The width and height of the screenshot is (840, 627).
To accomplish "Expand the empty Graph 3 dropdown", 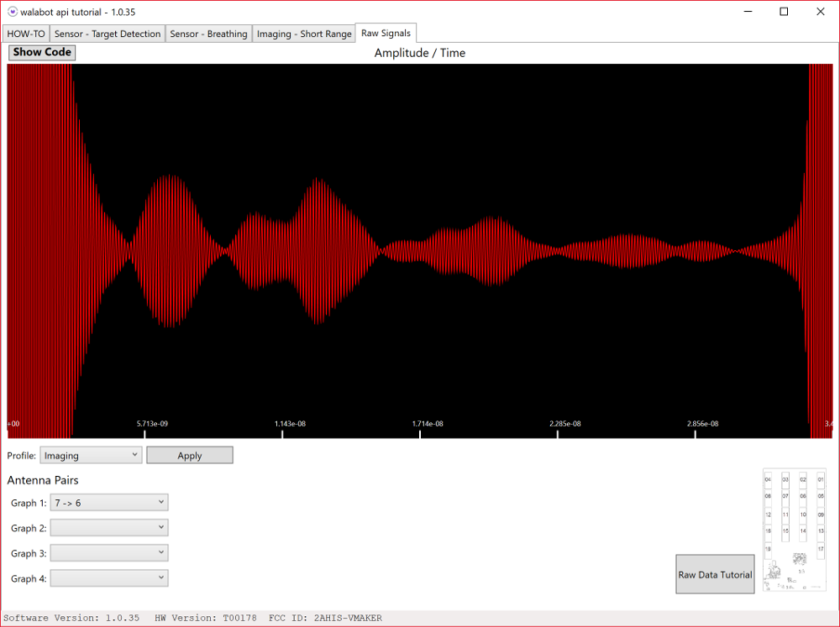I will [x=109, y=553].
